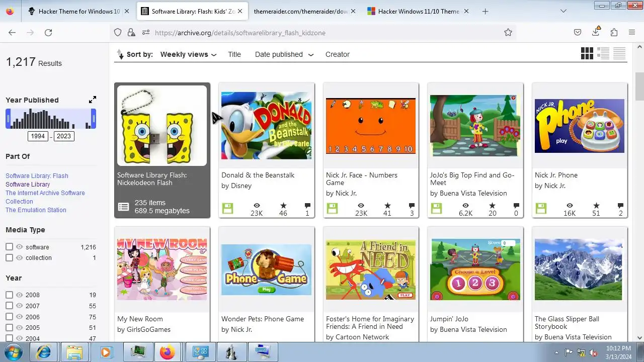Screen dimensions: 644x362
Task: Open Windows Explorer folder from taskbar
Action: point(74,352)
